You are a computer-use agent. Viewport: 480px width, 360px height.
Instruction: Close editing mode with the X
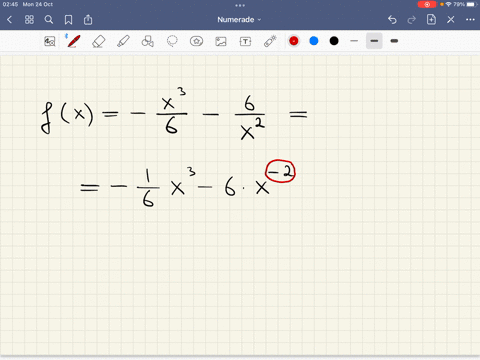click(x=451, y=20)
